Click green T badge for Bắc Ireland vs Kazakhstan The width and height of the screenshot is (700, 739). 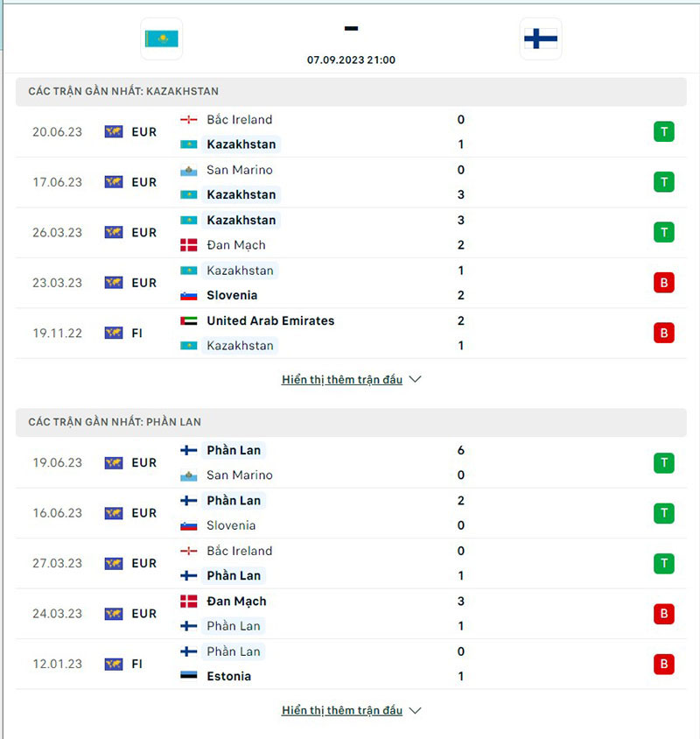663,132
